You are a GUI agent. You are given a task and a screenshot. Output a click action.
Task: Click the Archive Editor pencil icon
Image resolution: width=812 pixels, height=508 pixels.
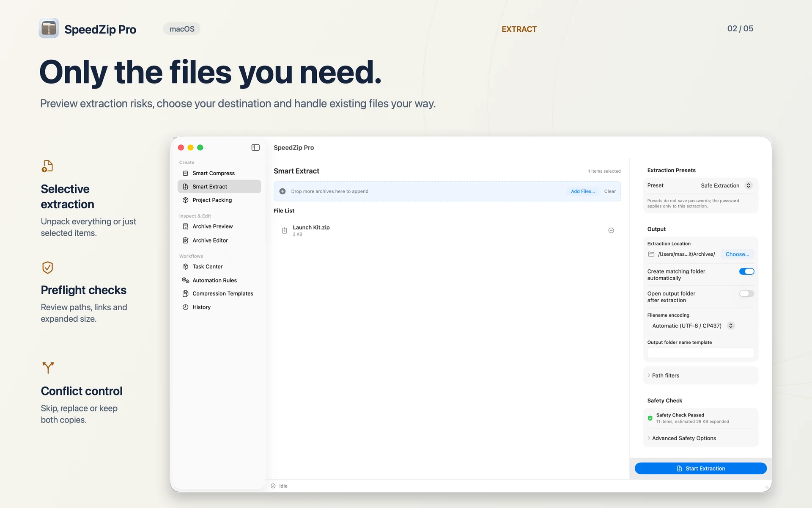point(185,240)
